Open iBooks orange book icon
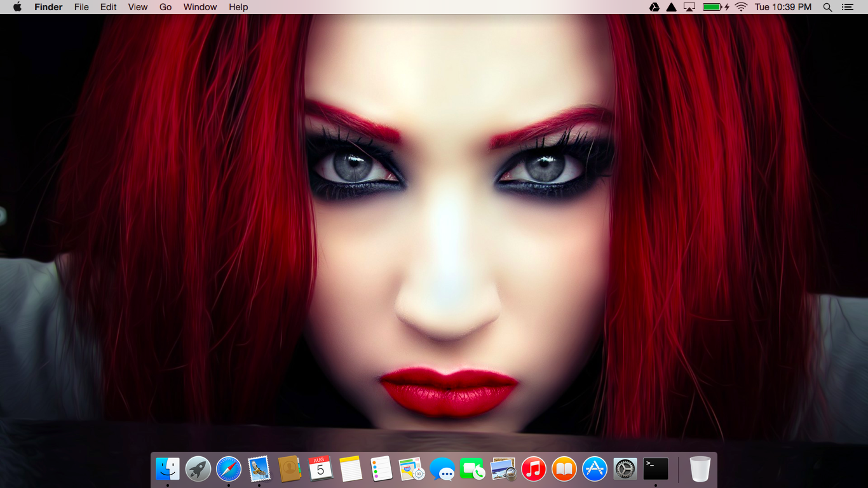Viewport: 868px width, 488px height. (x=564, y=470)
